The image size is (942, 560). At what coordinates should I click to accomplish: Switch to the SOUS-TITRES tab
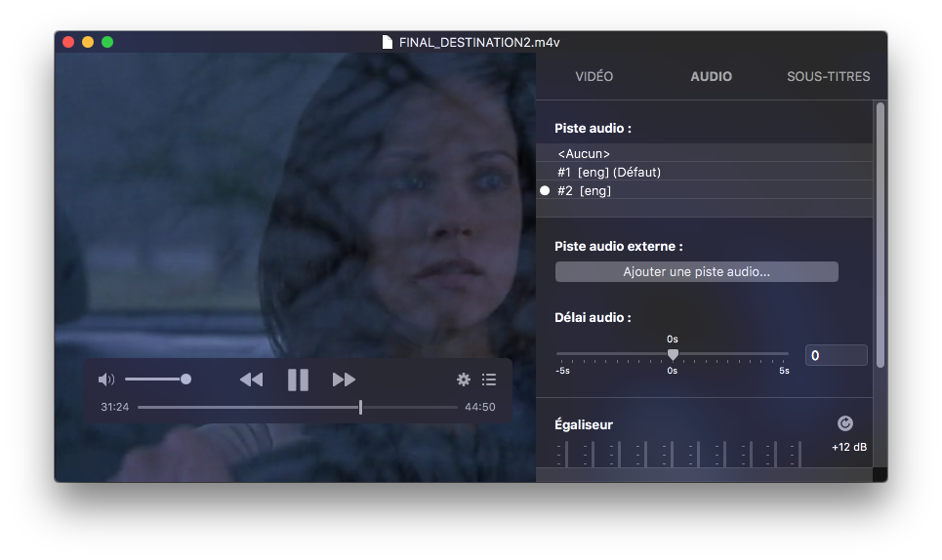click(x=829, y=76)
